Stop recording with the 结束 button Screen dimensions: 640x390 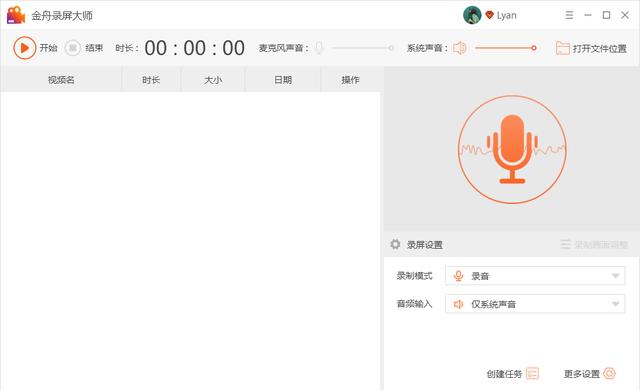(73, 48)
